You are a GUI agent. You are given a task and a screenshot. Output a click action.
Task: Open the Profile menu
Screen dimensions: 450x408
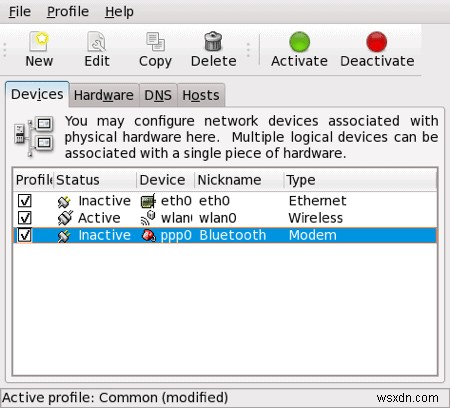[x=68, y=12]
